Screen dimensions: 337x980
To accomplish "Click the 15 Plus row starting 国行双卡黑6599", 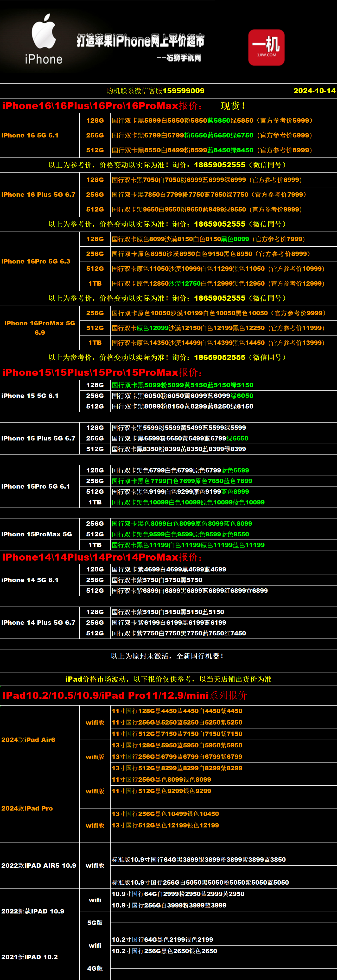I will click(x=224, y=438).
